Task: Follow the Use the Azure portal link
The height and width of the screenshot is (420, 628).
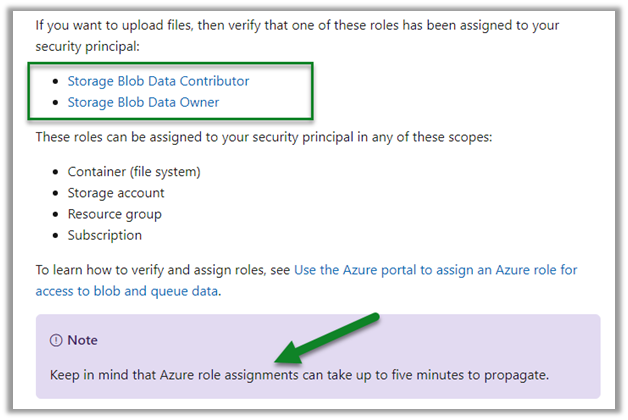Action: tap(435, 270)
